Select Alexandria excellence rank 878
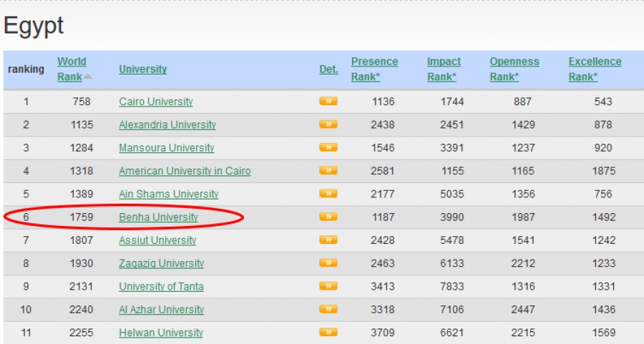 tap(603, 124)
